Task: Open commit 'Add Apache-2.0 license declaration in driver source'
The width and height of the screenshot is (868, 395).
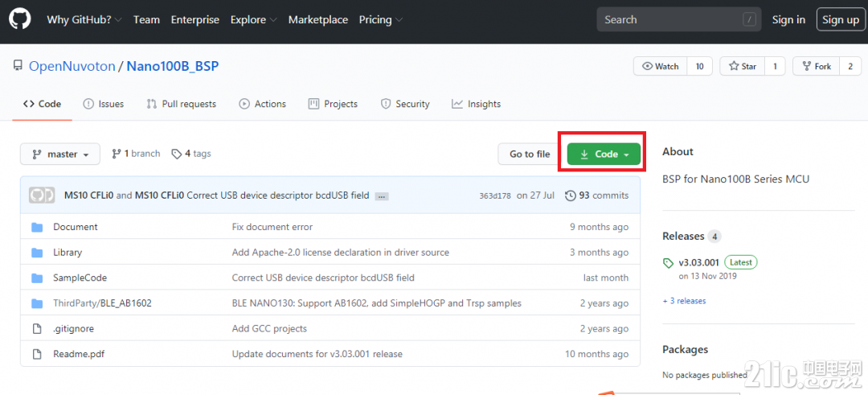Action: point(341,253)
